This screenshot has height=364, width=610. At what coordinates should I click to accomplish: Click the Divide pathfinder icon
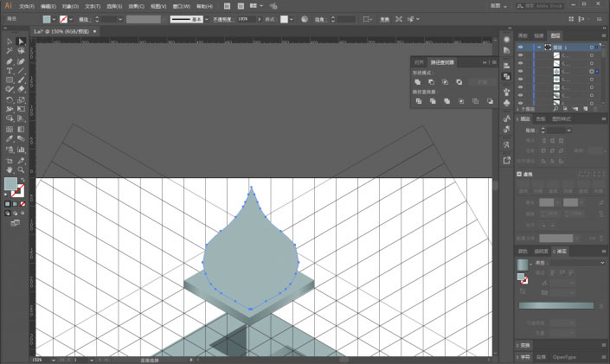[419, 101]
